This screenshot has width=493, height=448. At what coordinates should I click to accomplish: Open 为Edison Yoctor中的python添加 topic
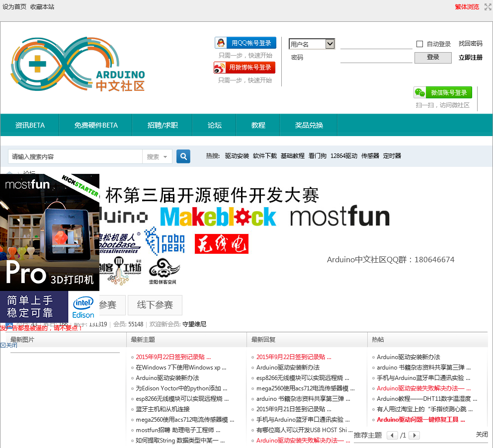click(181, 388)
